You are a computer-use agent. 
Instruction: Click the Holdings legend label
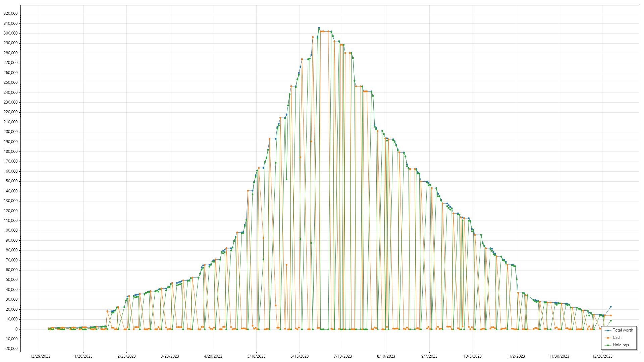coord(621,345)
